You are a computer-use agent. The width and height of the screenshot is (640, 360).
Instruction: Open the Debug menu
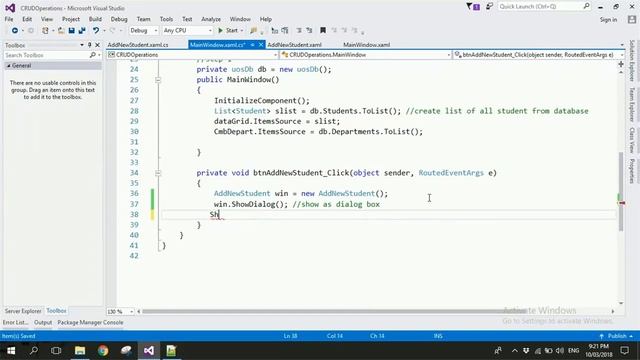point(119,19)
